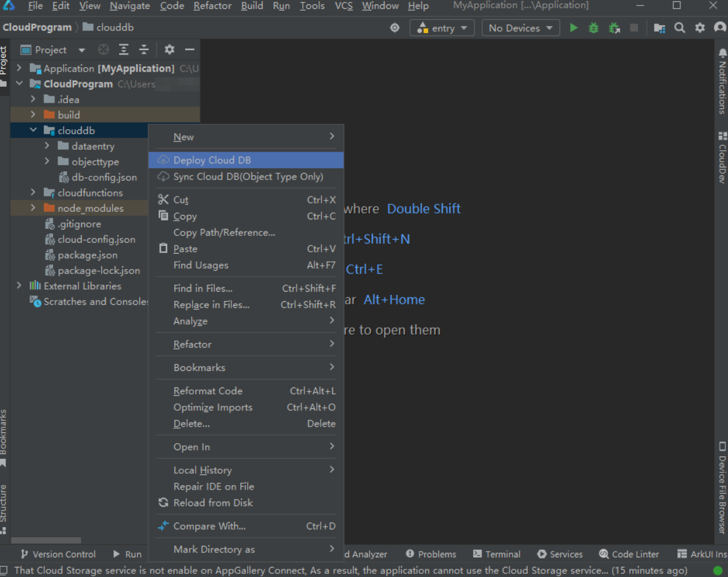
Task: Select package-lock.json file in tree
Action: [x=93, y=271]
